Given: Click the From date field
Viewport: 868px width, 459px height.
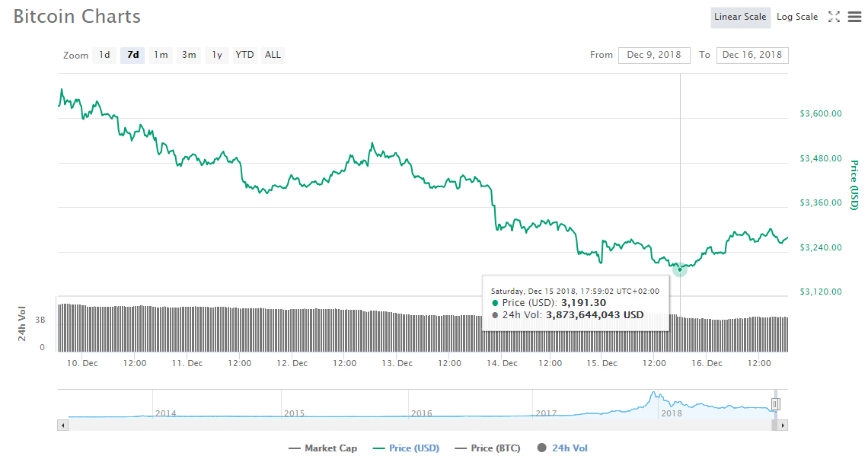Looking at the screenshot, I should coord(654,55).
